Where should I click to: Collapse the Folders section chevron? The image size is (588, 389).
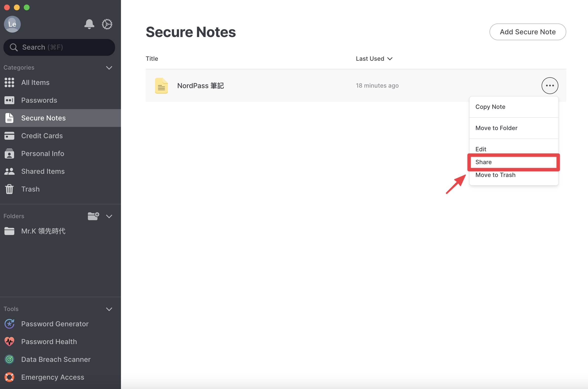tap(109, 216)
